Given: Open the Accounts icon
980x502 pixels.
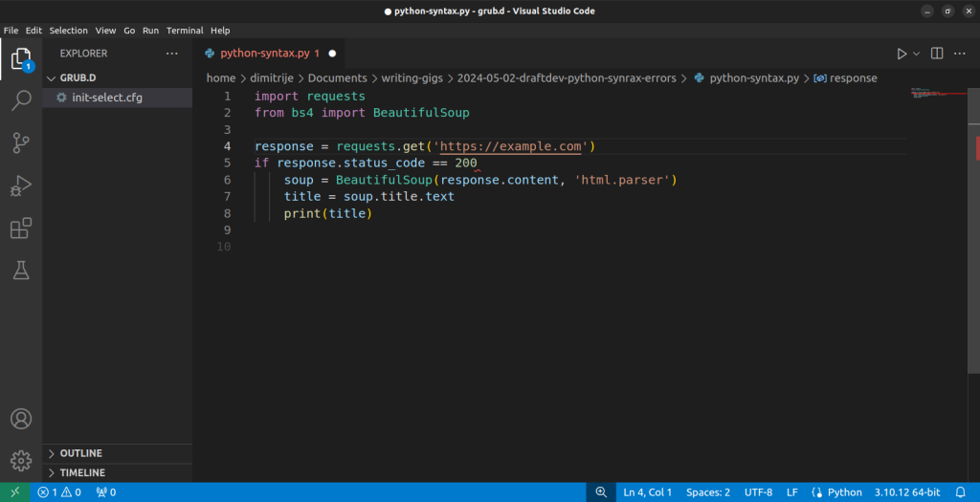Looking at the screenshot, I should click(x=20, y=419).
